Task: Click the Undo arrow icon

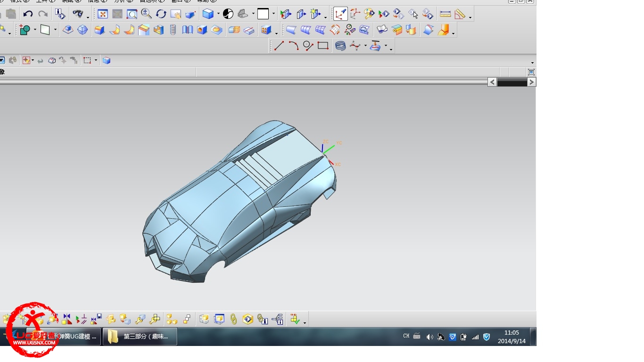Action: pyautogui.click(x=28, y=14)
